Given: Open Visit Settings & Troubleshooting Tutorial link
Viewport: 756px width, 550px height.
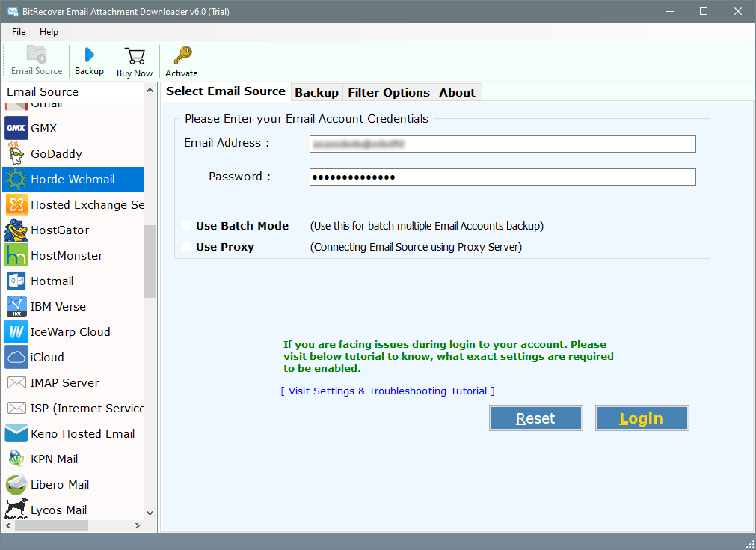Looking at the screenshot, I should (x=387, y=391).
